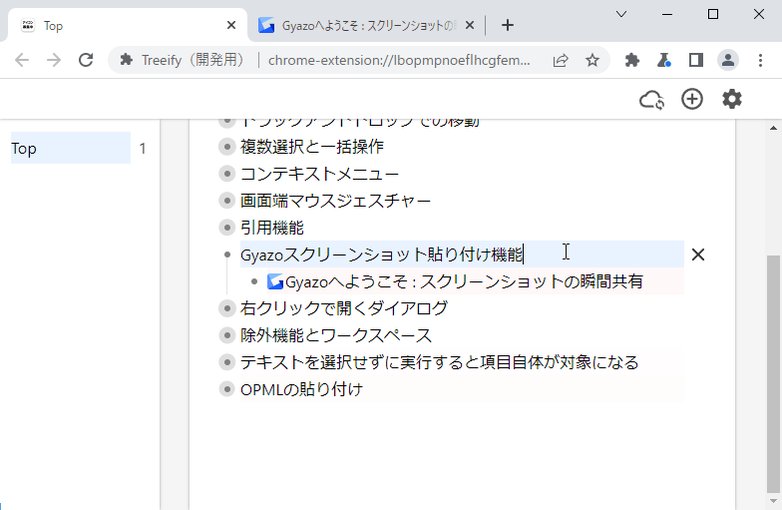Open the Chrome profile avatar
782x510 pixels.
pos(728,60)
